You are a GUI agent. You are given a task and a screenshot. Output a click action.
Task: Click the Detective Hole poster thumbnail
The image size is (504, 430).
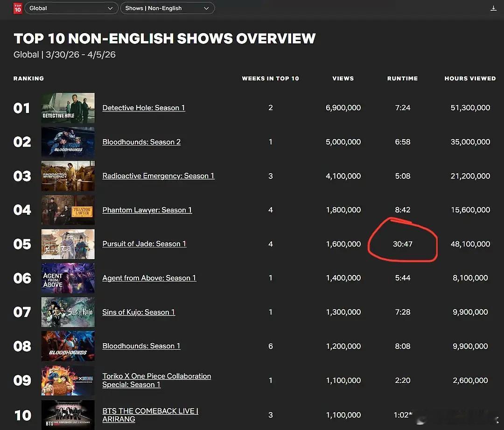pos(68,108)
